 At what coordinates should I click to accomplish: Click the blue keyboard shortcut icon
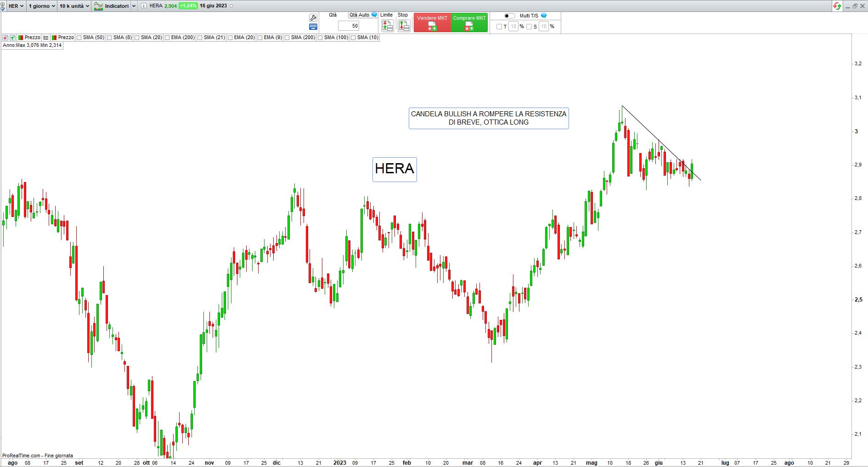[313, 27]
